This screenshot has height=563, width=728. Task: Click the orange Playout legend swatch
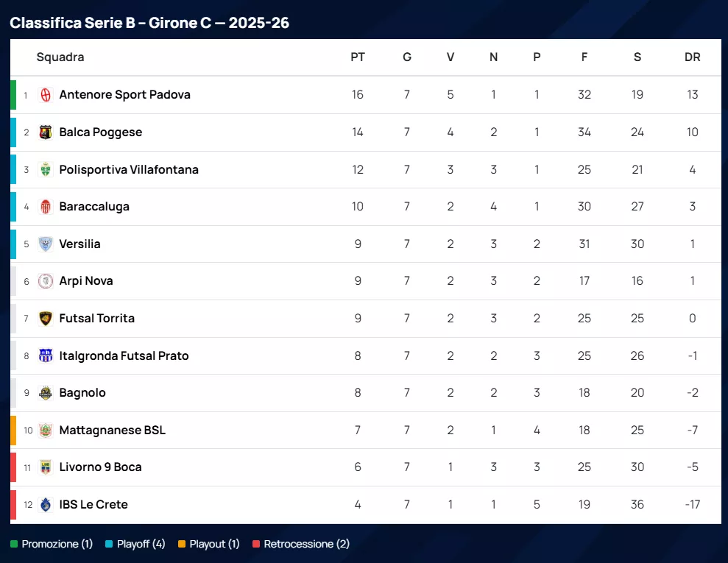[182, 545]
